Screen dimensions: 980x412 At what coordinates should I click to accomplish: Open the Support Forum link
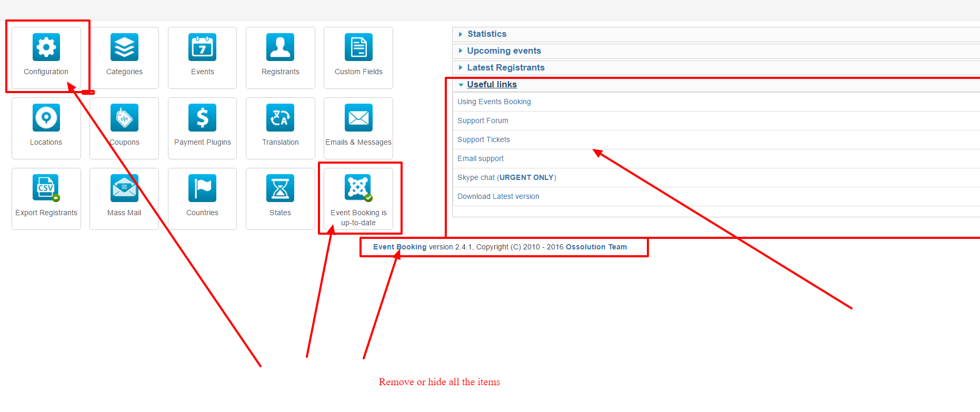(483, 121)
